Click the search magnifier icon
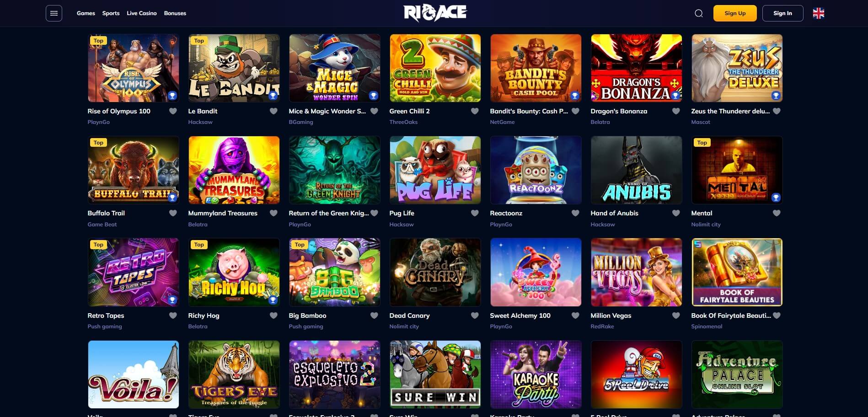 point(699,13)
